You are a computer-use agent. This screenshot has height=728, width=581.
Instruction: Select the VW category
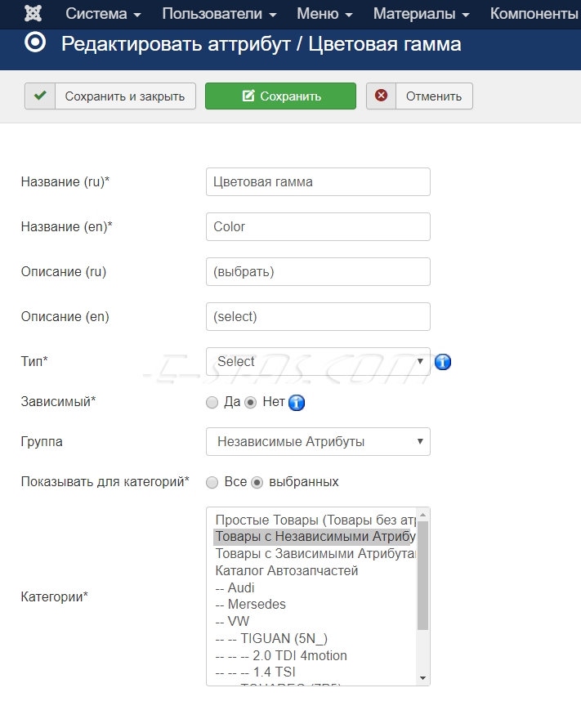pos(315,621)
